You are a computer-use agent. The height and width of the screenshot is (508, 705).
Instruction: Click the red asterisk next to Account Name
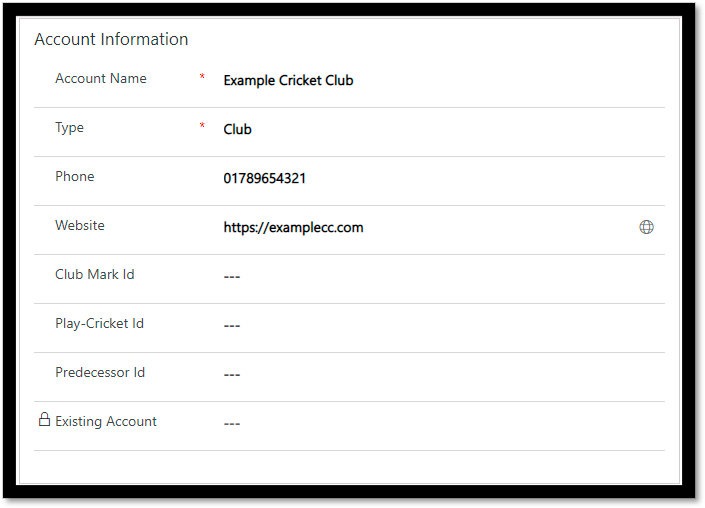202,76
